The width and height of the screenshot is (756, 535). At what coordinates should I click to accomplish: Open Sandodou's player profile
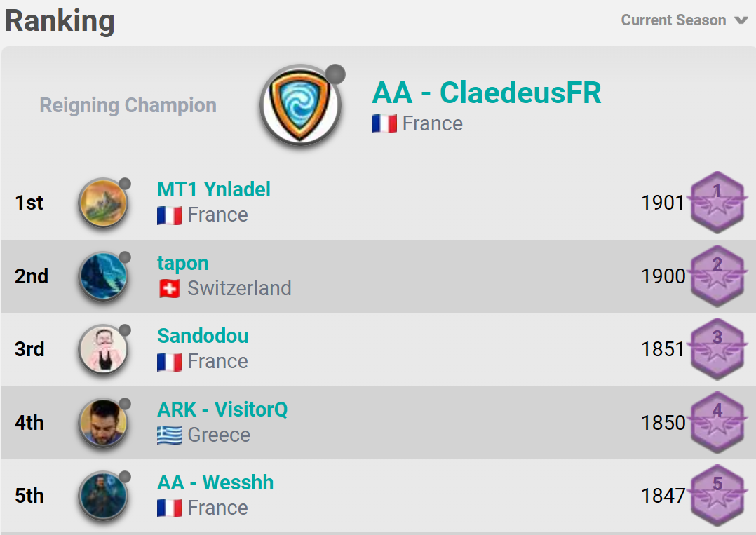click(203, 336)
